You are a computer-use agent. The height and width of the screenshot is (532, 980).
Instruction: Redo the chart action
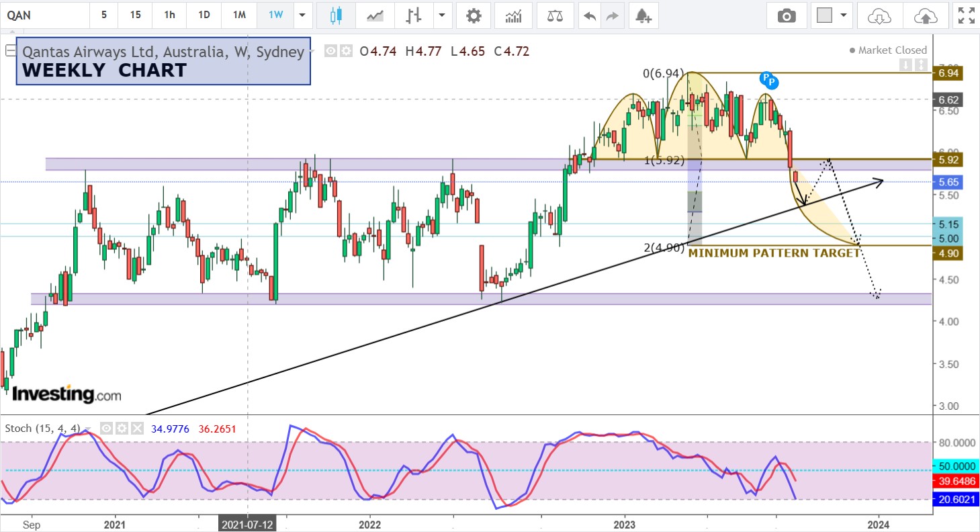612,15
